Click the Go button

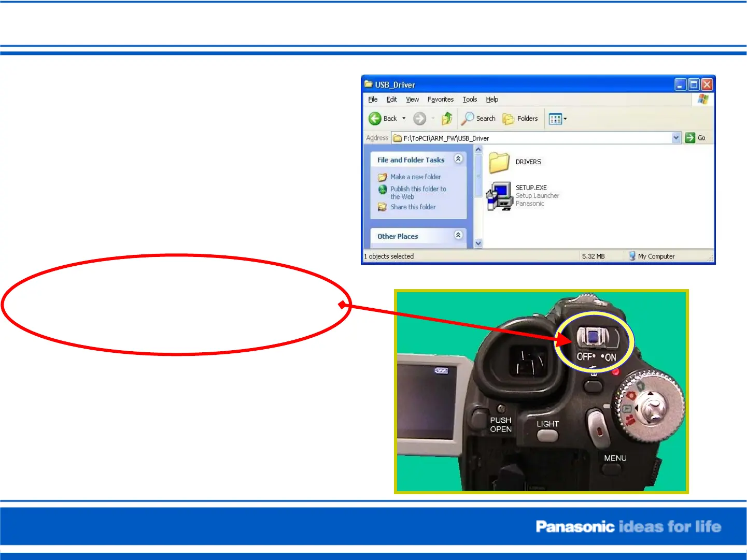click(695, 138)
